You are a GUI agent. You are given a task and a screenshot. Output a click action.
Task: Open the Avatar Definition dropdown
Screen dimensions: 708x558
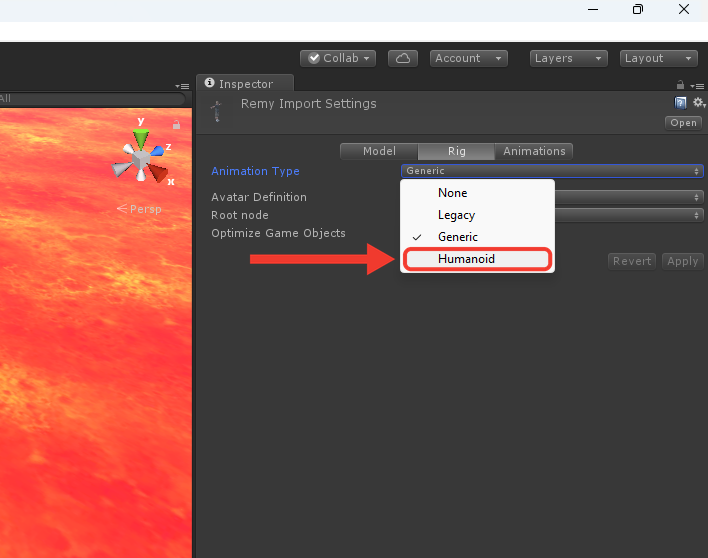(x=629, y=197)
